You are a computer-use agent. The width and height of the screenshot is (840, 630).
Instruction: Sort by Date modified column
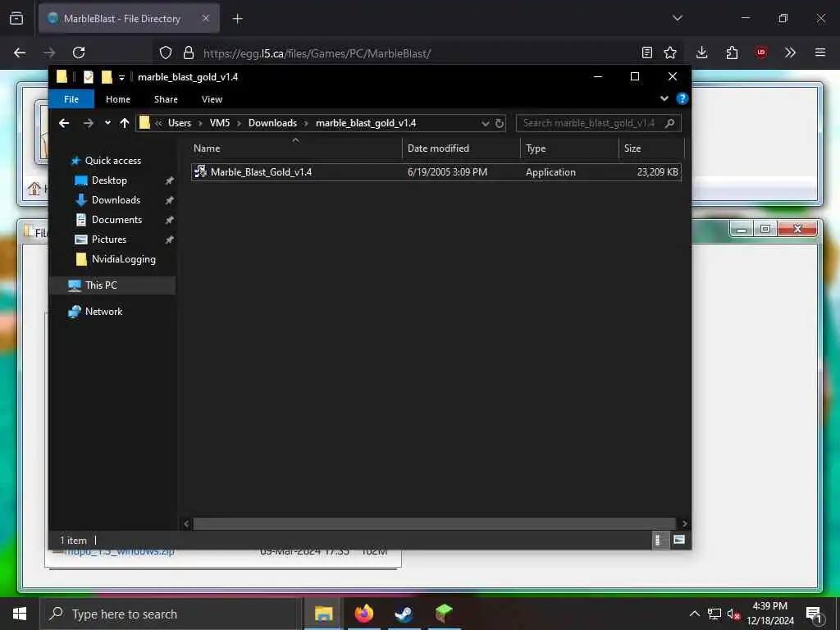pyautogui.click(x=461, y=148)
